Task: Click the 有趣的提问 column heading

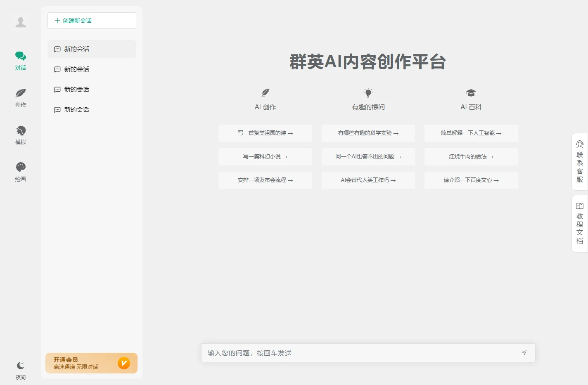Action: [x=368, y=107]
